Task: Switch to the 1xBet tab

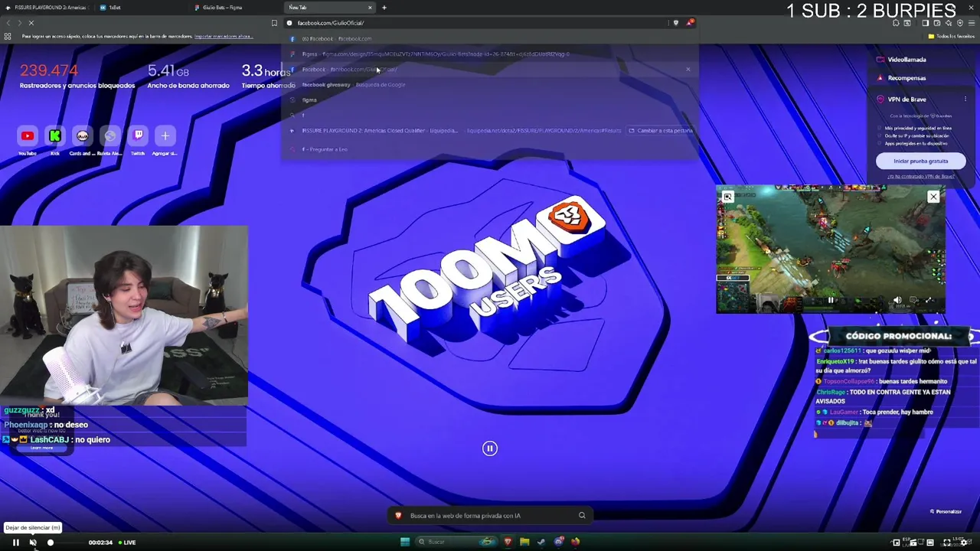Action: pos(142,8)
